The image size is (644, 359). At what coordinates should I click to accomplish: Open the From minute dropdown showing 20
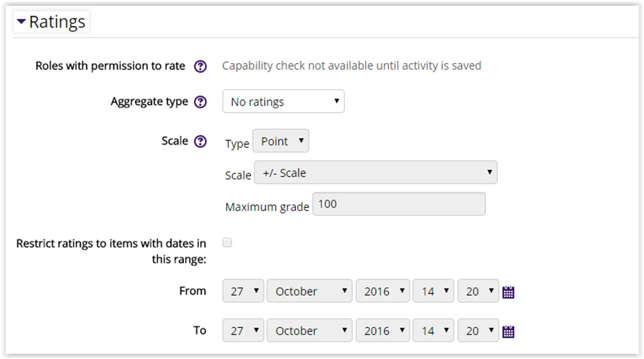coord(478,291)
